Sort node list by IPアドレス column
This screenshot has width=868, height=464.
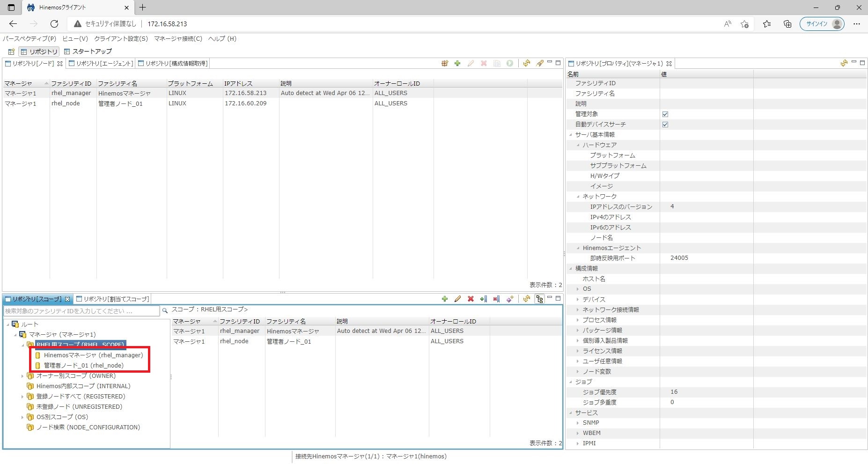[x=251, y=83]
